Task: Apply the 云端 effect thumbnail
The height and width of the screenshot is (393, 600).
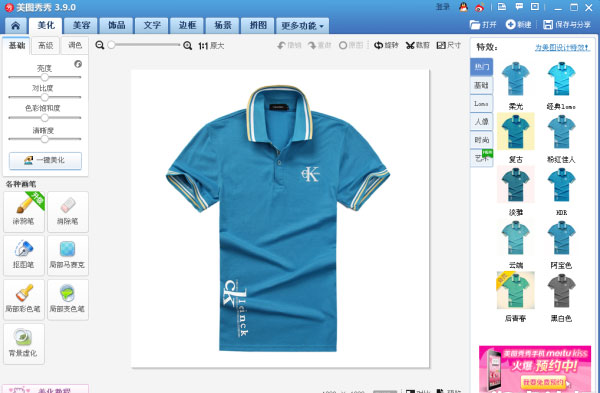Action: (x=515, y=237)
